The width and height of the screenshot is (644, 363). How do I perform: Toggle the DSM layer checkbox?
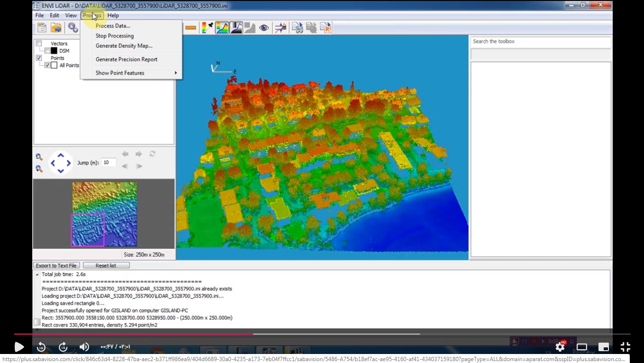tap(47, 51)
